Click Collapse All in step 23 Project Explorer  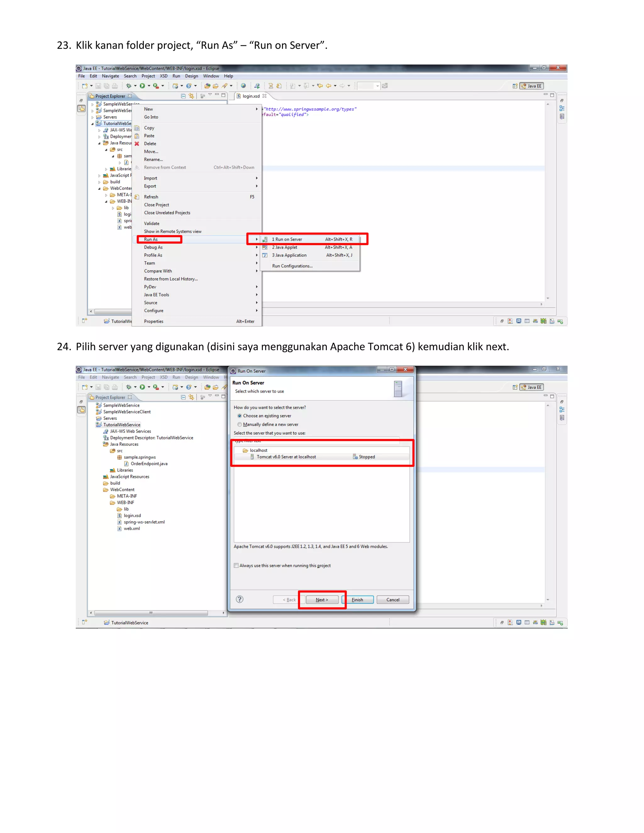[183, 96]
